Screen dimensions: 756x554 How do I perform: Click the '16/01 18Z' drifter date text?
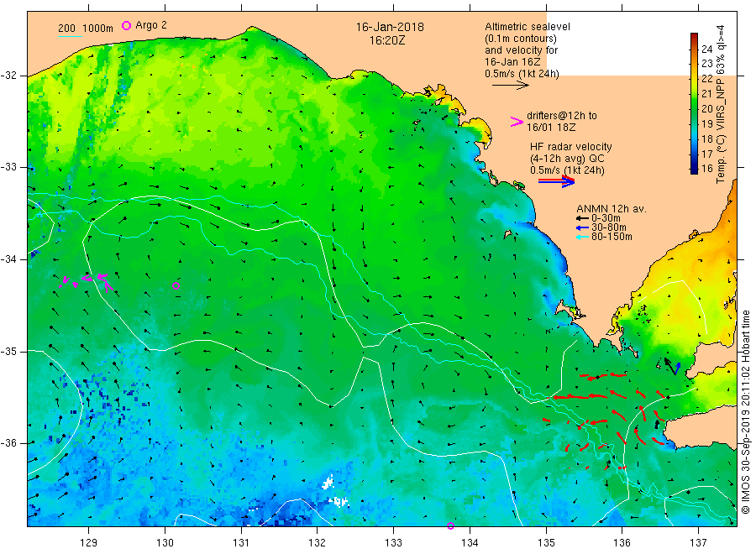pyautogui.click(x=551, y=128)
